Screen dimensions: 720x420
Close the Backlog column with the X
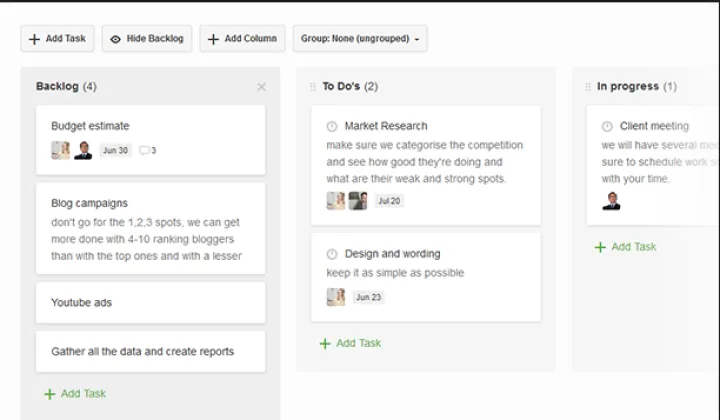click(262, 87)
